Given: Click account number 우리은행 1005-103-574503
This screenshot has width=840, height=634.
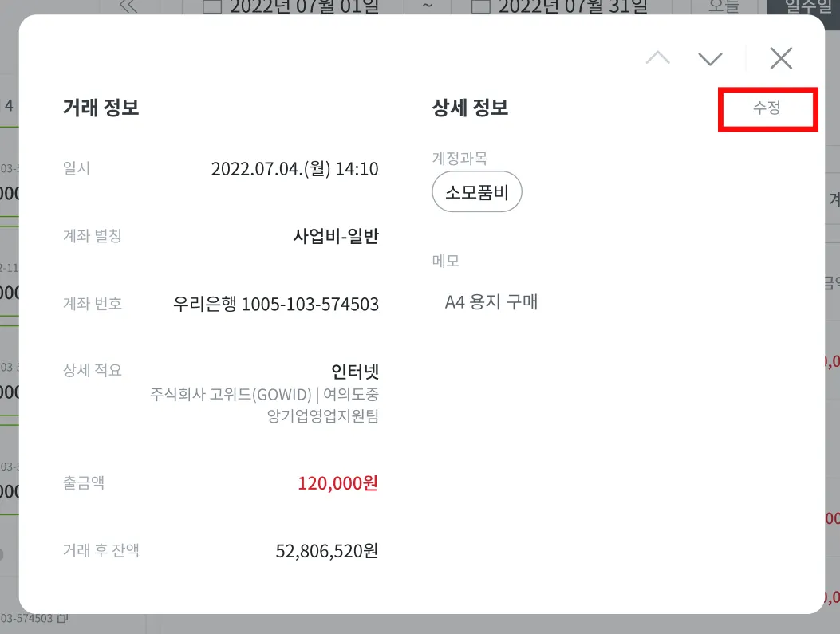Looking at the screenshot, I should click(x=276, y=304).
